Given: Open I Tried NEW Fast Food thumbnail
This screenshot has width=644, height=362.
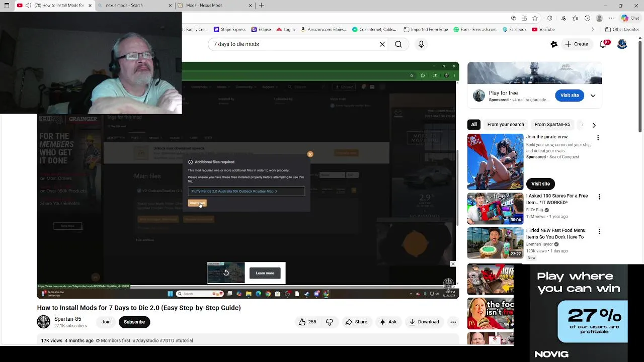Looking at the screenshot, I should pos(495,243).
